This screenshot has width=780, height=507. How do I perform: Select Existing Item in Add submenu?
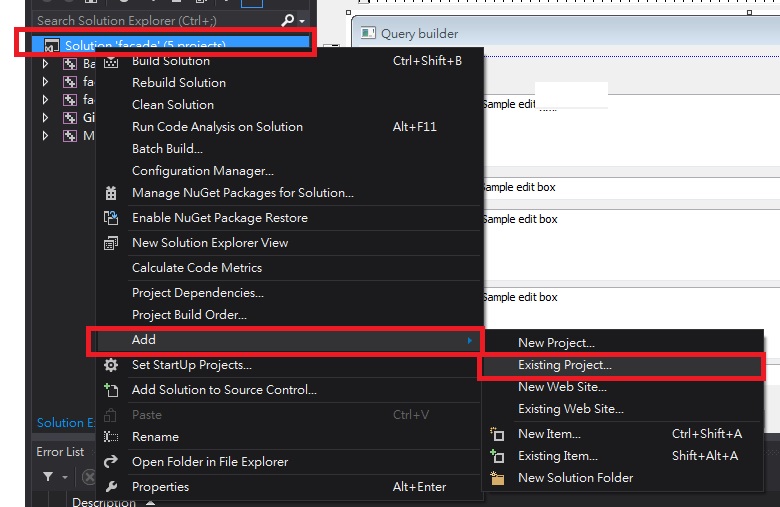tap(623, 456)
